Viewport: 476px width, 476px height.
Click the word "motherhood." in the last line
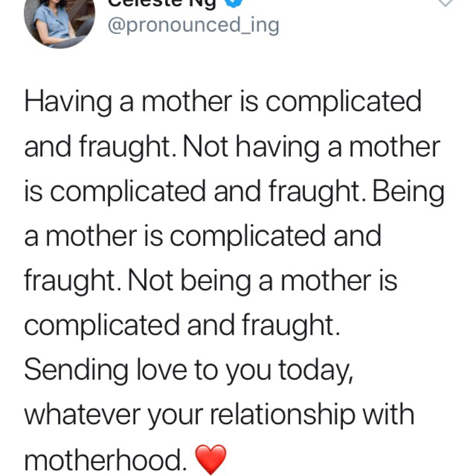103,460
